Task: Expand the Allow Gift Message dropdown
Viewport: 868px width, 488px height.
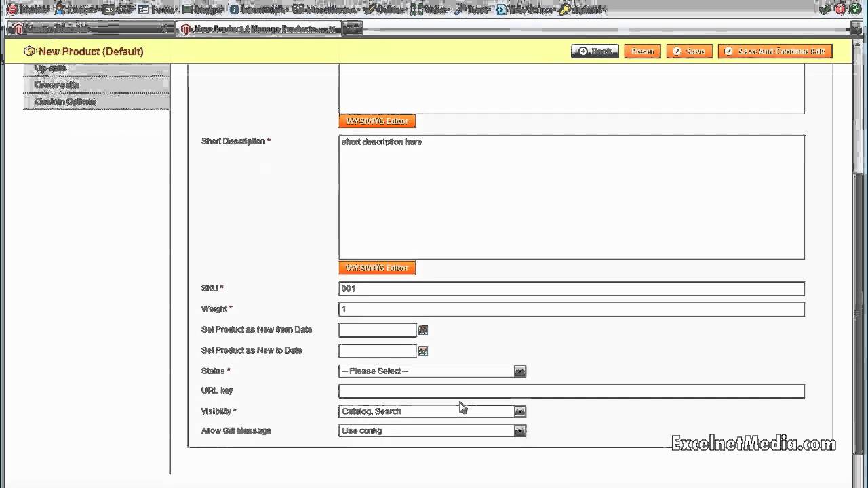Action: point(433,430)
